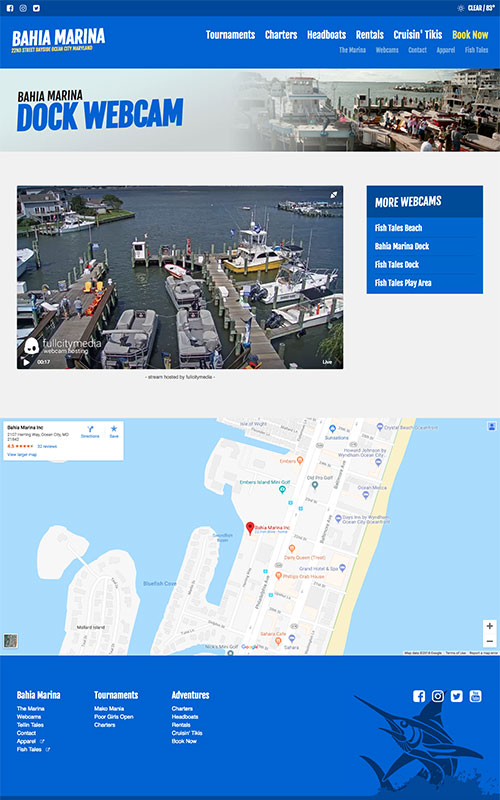Open Webcams link in the footer
The width and height of the screenshot is (500, 800).
29,717
